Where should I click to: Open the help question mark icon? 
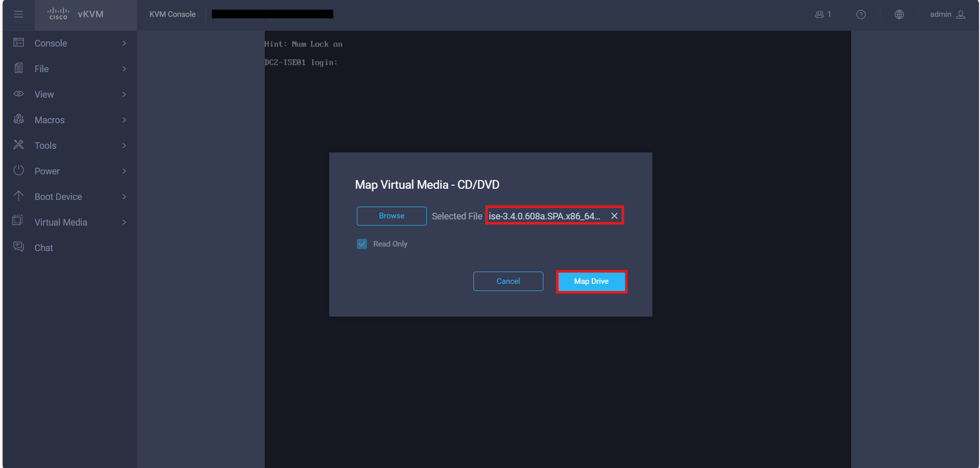[861, 14]
